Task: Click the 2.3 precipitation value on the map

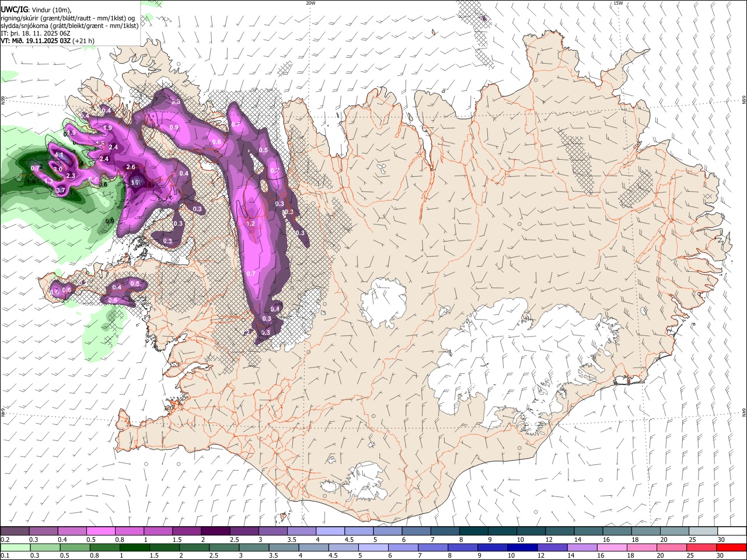Action: pos(71,176)
